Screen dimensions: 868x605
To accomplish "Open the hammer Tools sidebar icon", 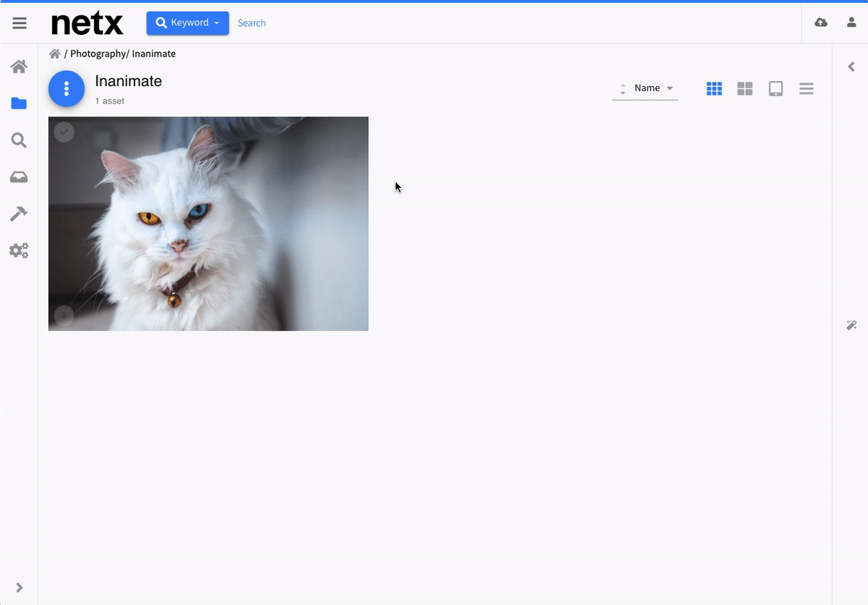I will pos(19,214).
